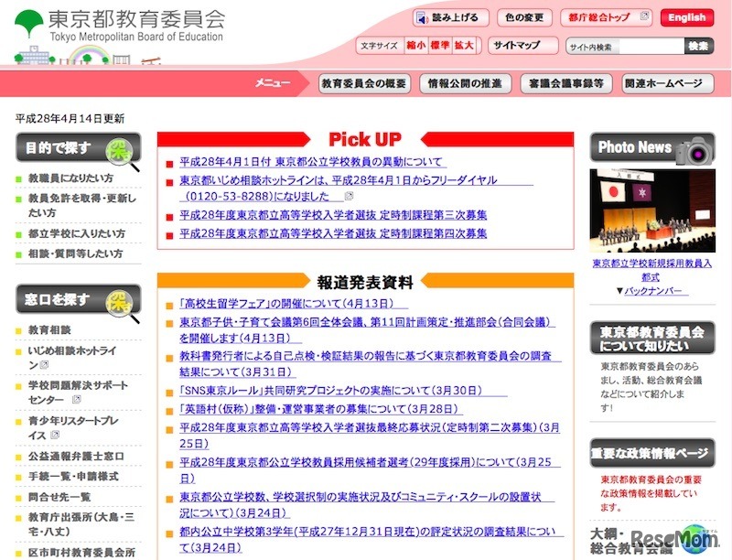Open 東京都公立学校教員の異動について link
732x560 pixels.
click(x=313, y=162)
